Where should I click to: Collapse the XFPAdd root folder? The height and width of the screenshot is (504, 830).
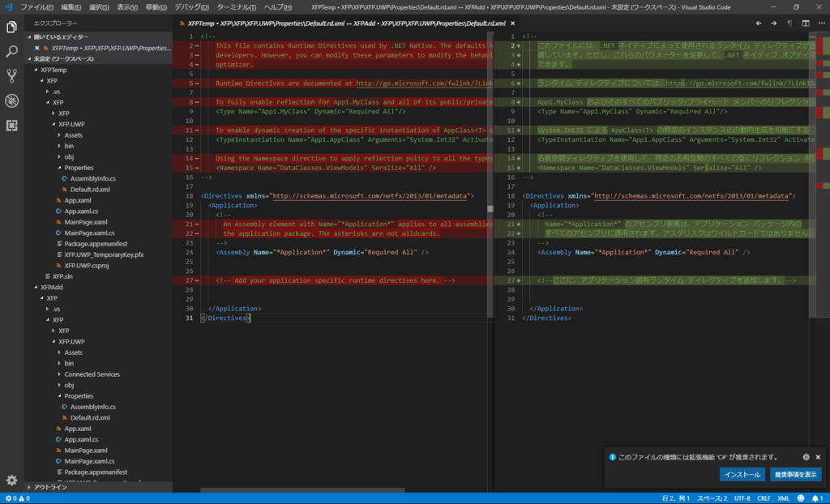[x=51, y=288]
